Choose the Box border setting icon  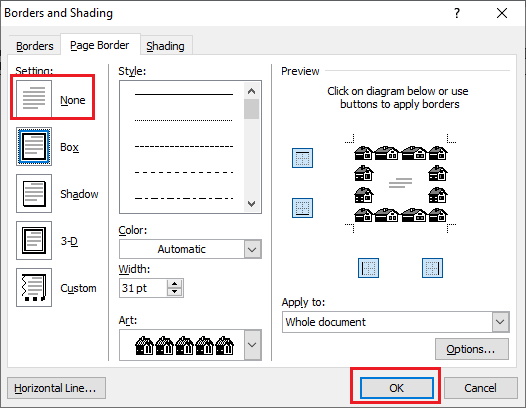point(34,146)
